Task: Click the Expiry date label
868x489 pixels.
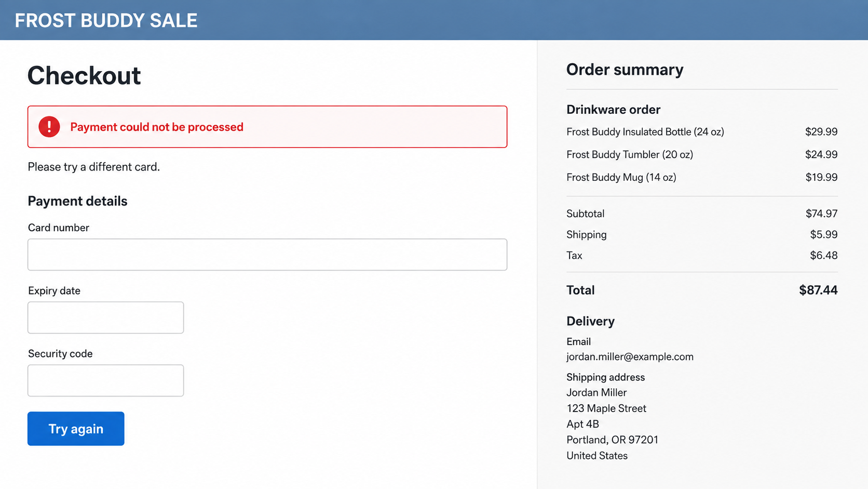Action: click(x=54, y=290)
